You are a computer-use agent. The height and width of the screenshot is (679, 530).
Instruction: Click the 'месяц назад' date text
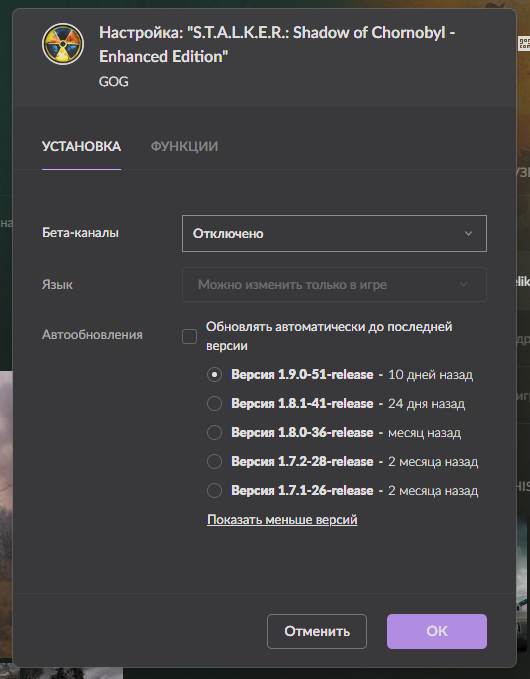tap(424, 433)
